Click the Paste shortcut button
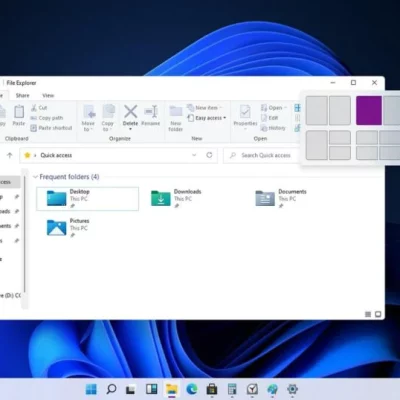Screen dimensions: 400x400 coord(51,128)
